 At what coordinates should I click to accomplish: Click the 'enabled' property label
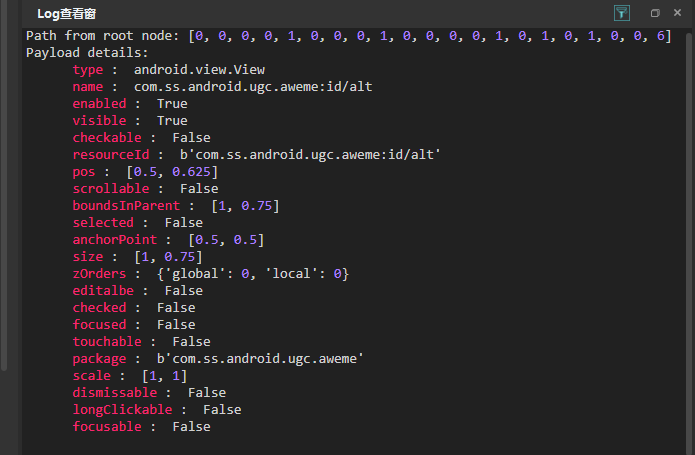(99, 104)
